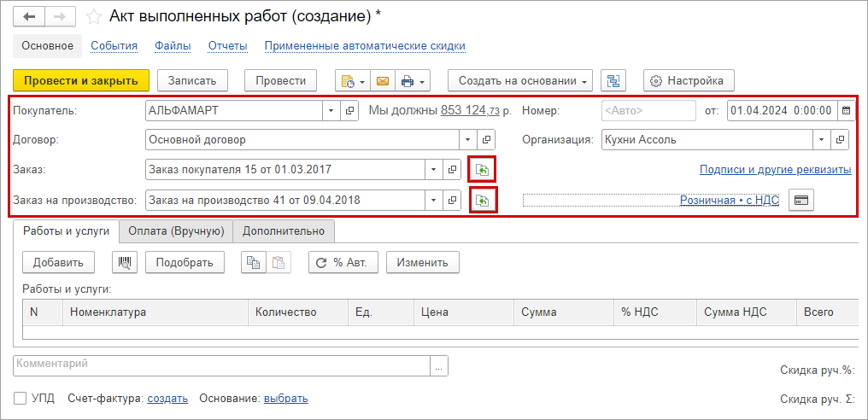This screenshot has width=868, height=420.
Task: Switch to the Основное section
Action: 48,46
